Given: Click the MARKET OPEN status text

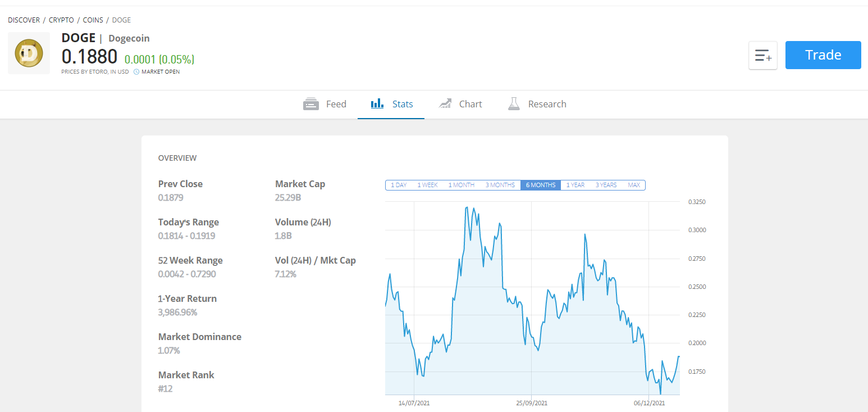Looking at the screenshot, I should pyautogui.click(x=161, y=72).
